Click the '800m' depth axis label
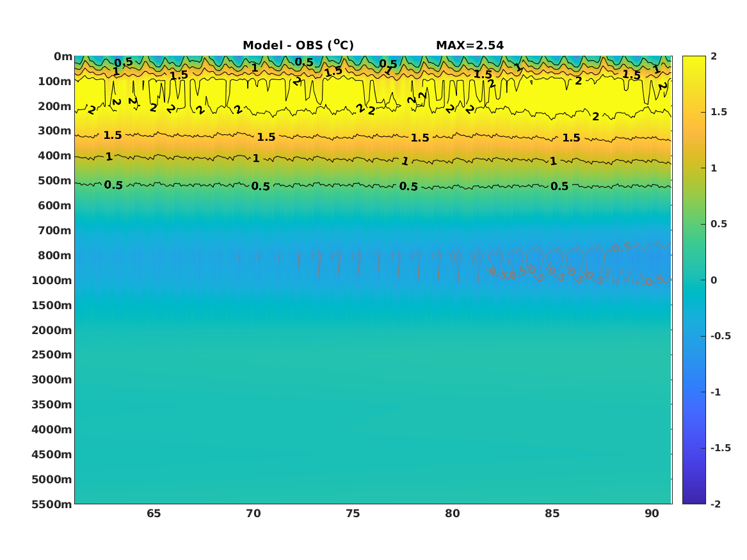Viewport: 747px width, 560px height. click(x=55, y=255)
